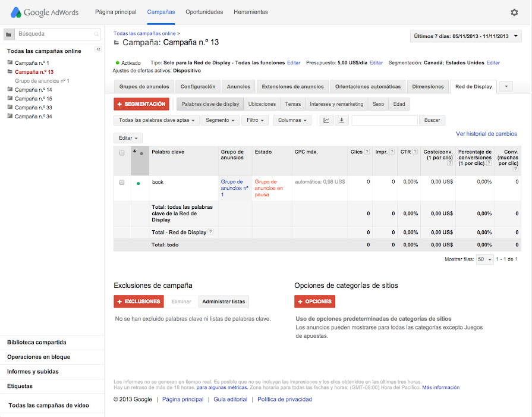The width and height of the screenshot is (532, 417).
Task: Open the settings gear menu
Action: 514,12
